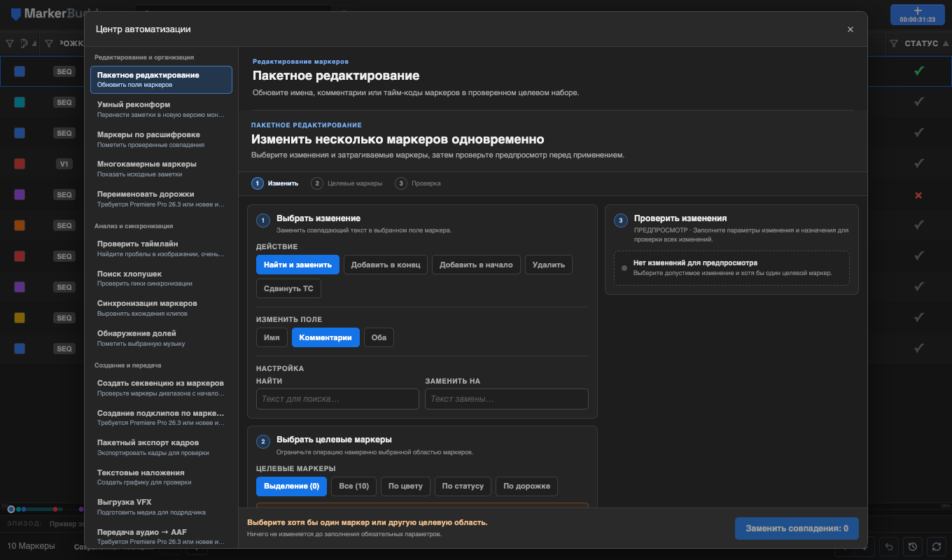Open Умный реконформ in the sidebar
This screenshot has width=952, height=560.
pyautogui.click(x=161, y=108)
